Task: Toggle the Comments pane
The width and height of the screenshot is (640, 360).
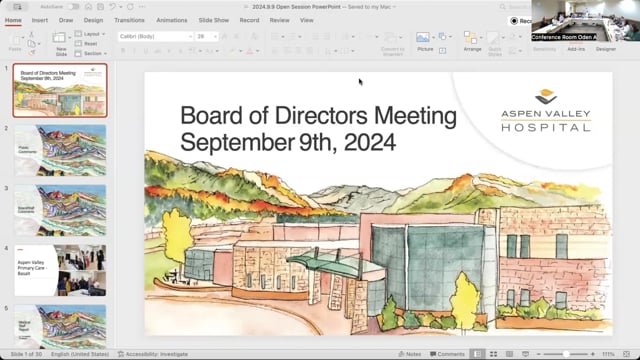Action: [447, 354]
